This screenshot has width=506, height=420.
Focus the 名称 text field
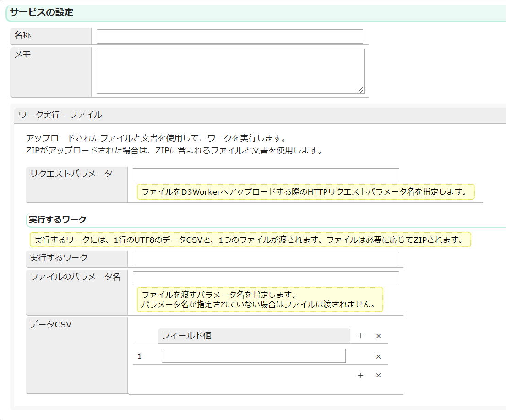[x=229, y=36]
